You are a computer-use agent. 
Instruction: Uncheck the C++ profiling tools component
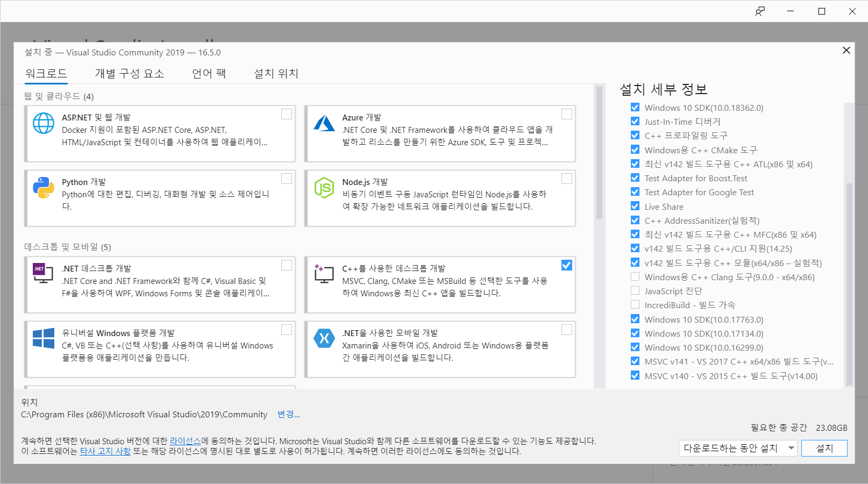pyautogui.click(x=635, y=136)
